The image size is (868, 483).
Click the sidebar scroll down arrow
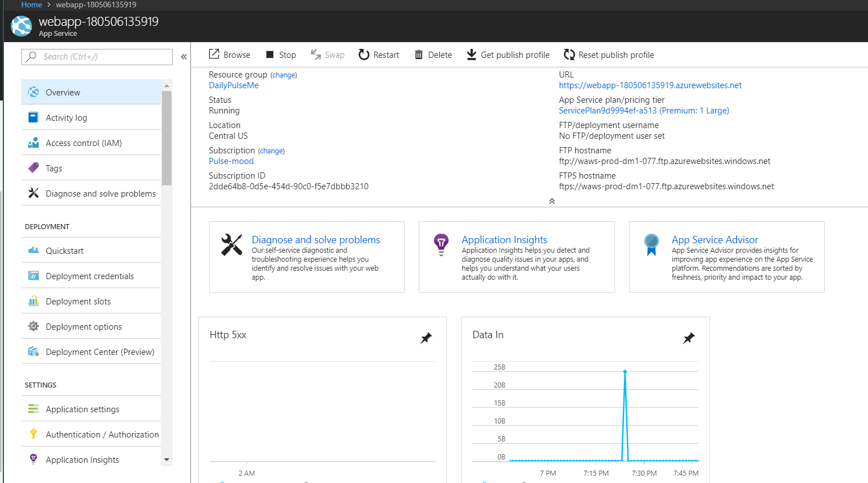tap(166, 460)
